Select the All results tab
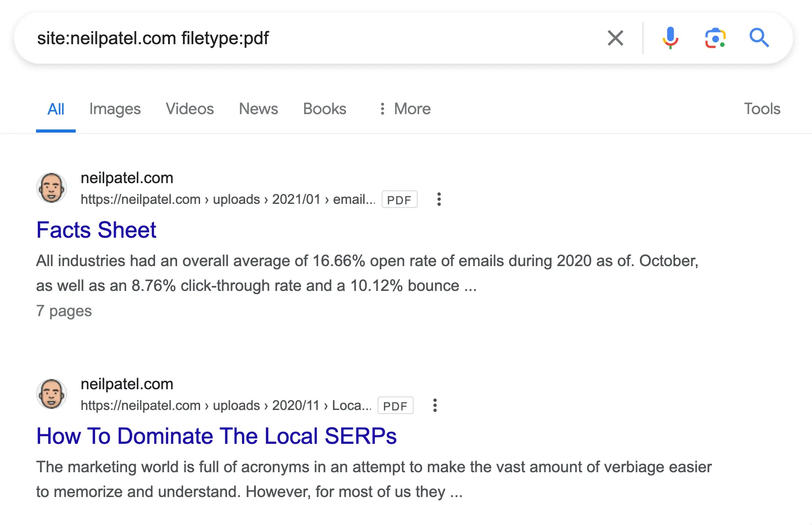Image resolution: width=812 pixels, height=525 pixels. tap(56, 109)
